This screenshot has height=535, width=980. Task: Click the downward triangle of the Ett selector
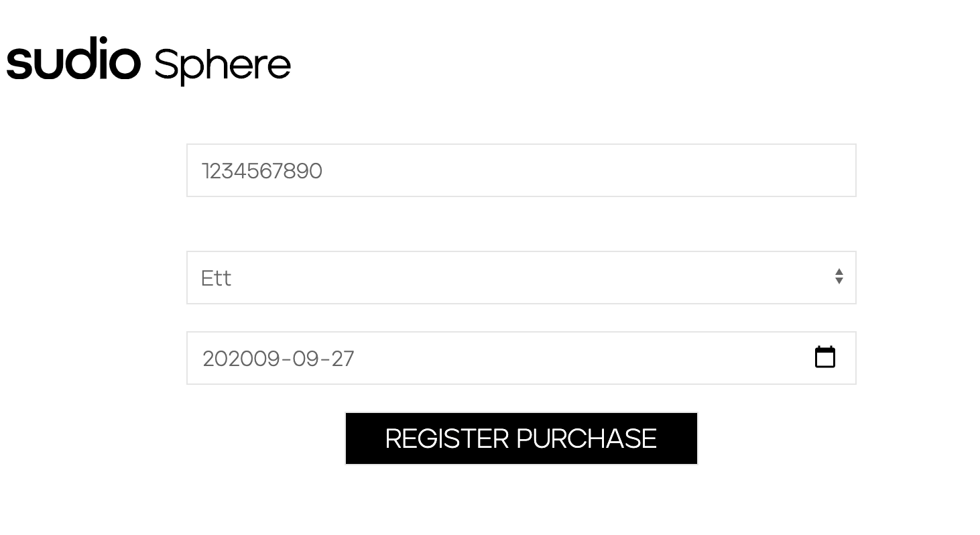click(x=839, y=282)
